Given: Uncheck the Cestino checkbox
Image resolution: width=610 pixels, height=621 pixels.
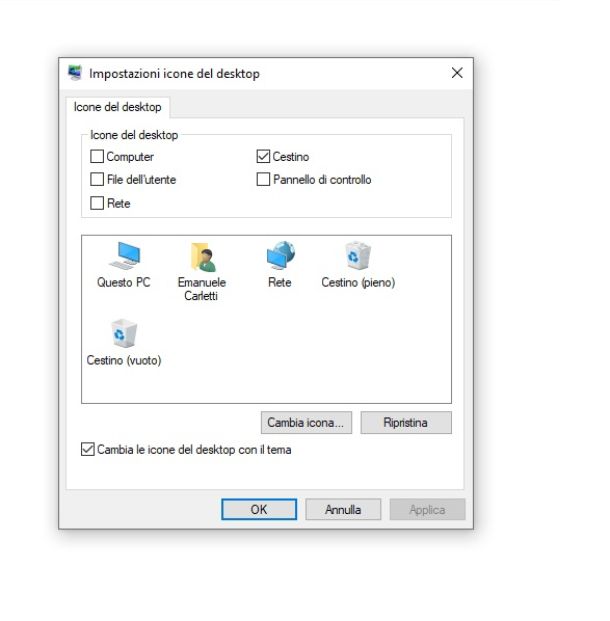Looking at the screenshot, I should 263,156.
